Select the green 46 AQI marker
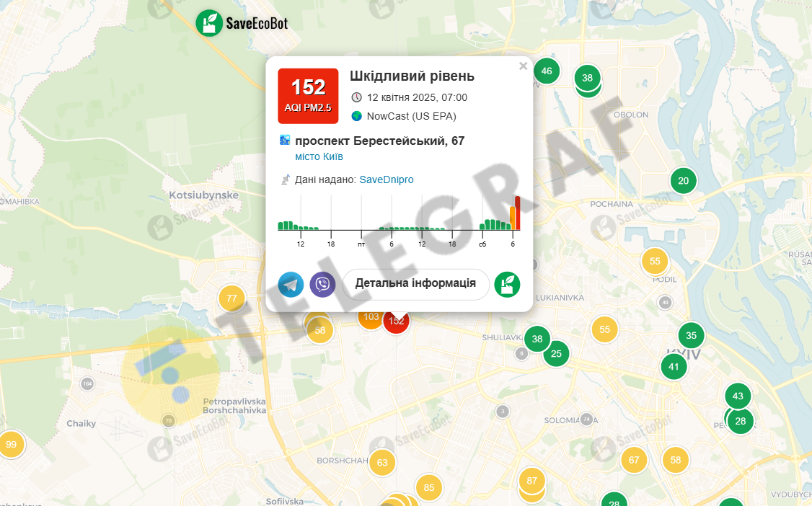Screen dimensions: 812x506 (547, 71)
